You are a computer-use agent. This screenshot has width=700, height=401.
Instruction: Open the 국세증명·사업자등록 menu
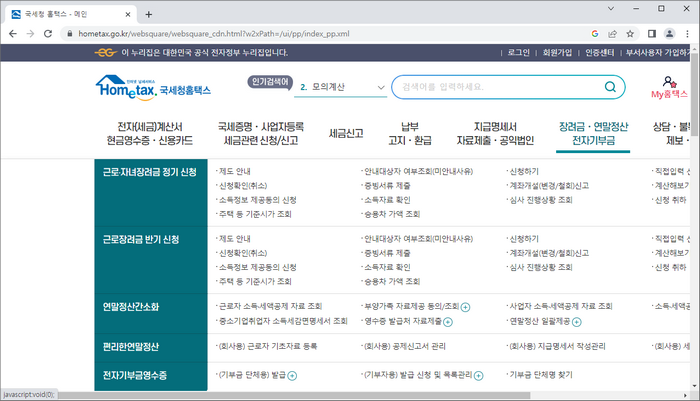click(261, 134)
